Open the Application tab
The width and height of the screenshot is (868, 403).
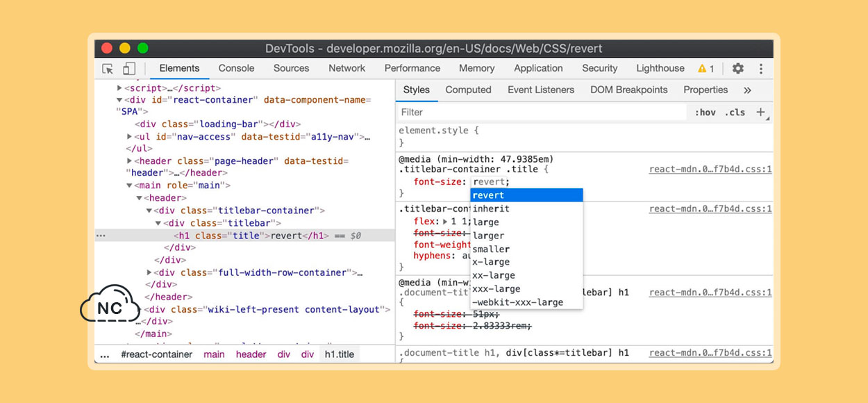pyautogui.click(x=538, y=68)
